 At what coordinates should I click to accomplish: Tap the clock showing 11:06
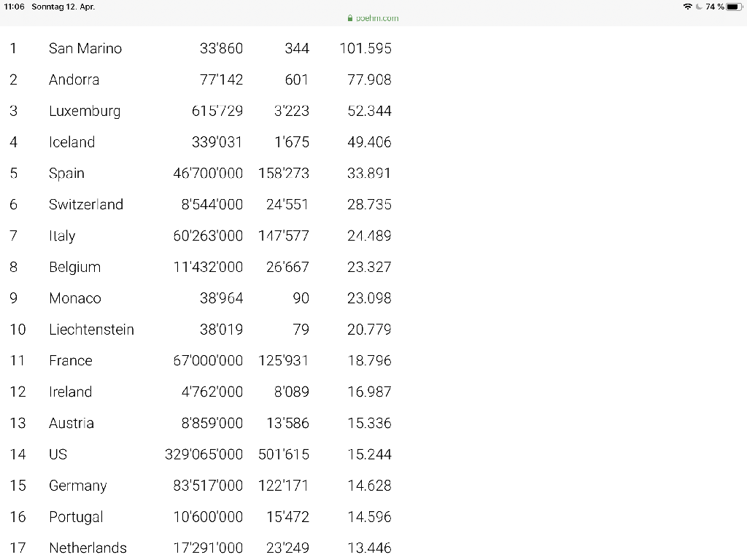[14, 7]
